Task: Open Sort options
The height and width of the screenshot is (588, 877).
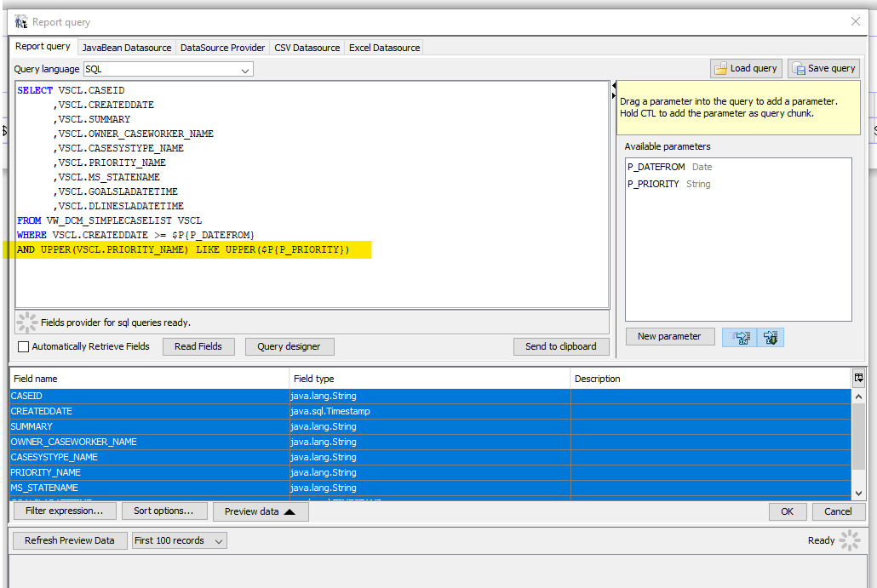Action: click(x=163, y=511)
